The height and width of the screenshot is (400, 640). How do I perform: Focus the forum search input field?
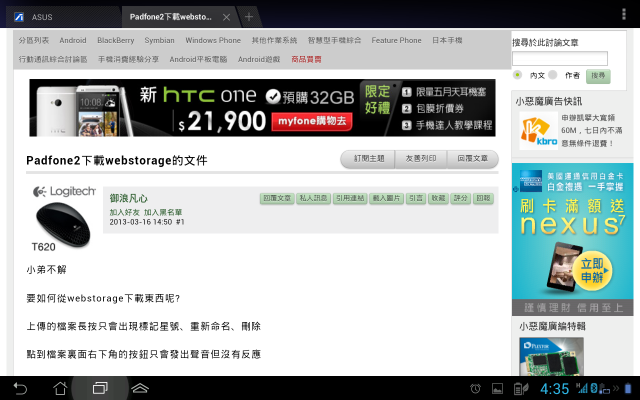coord(560,59)
